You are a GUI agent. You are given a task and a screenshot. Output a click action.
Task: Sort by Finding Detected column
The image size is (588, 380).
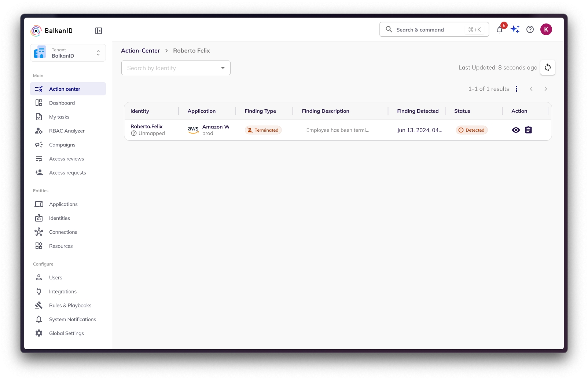point(418,111)
